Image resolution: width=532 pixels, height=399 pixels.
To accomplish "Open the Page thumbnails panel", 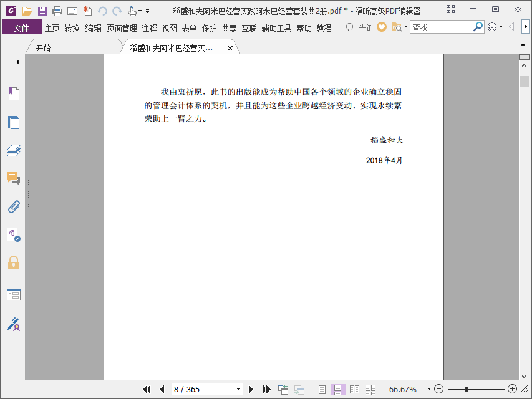I will (14, 122).
